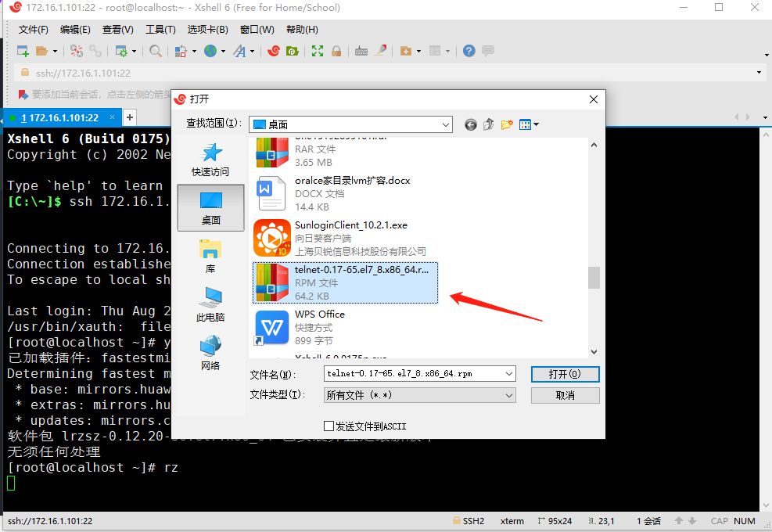772x532 pixels.
Task: Open session Properties gear icon
Action: point(121,51)
